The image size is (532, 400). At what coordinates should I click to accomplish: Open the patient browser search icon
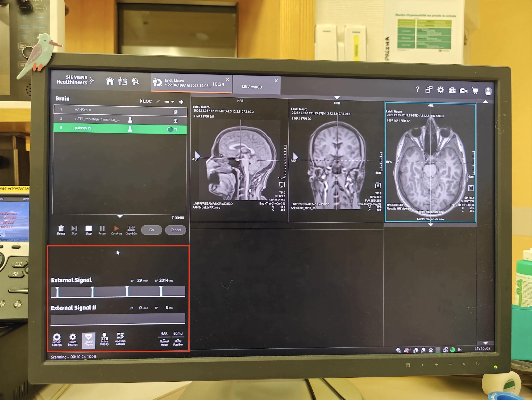pyautogui.click(x=135, y=81)
